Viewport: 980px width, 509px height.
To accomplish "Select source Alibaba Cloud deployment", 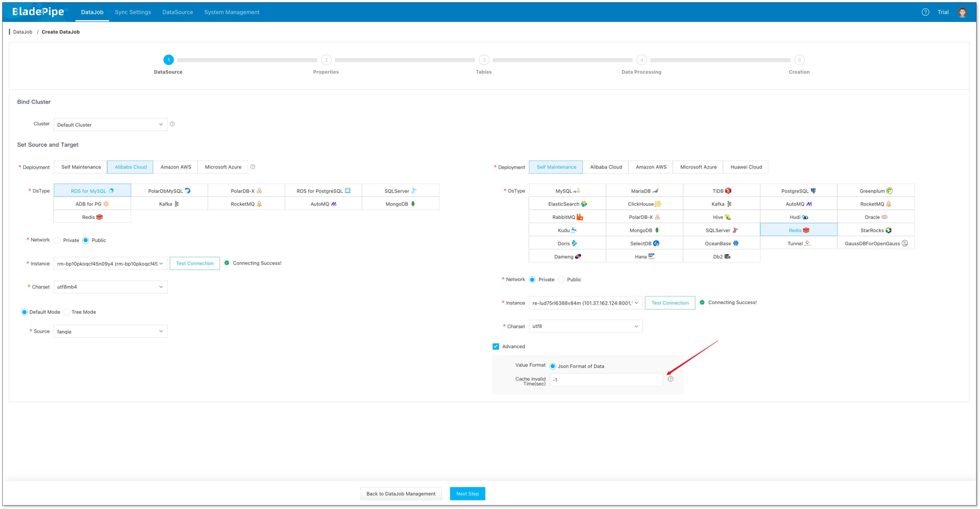I will pyautogui.click(x=130, y=167).
